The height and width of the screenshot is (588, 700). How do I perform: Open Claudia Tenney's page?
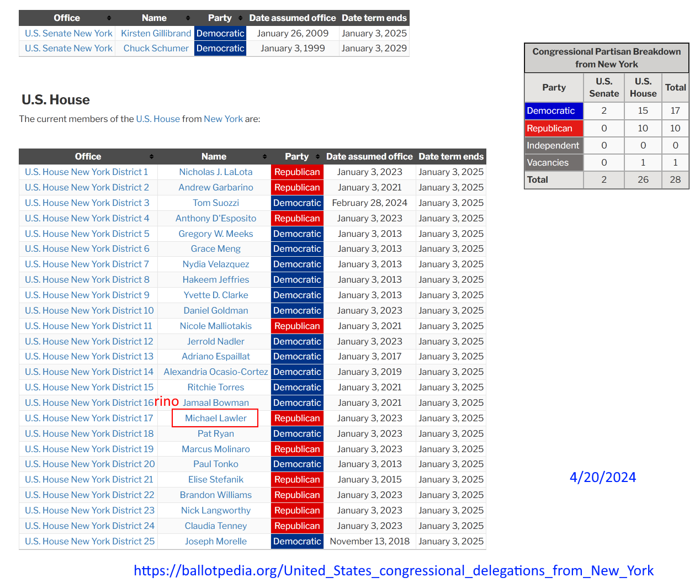coord(216,526)
